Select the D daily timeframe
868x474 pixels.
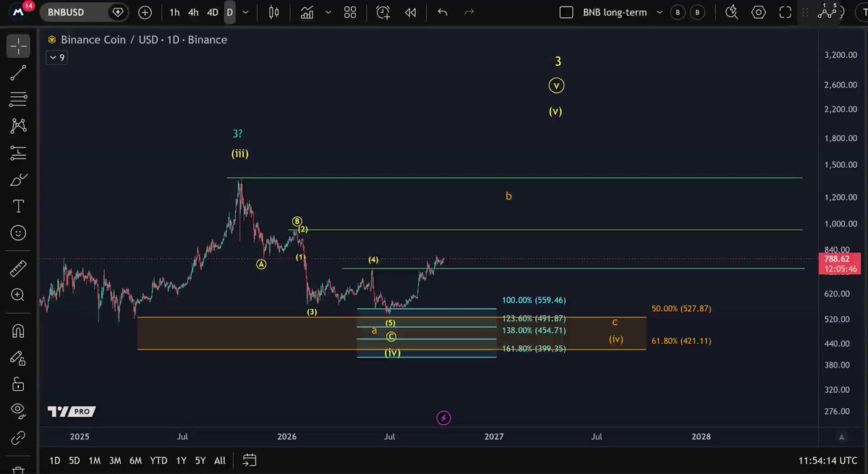229,12
